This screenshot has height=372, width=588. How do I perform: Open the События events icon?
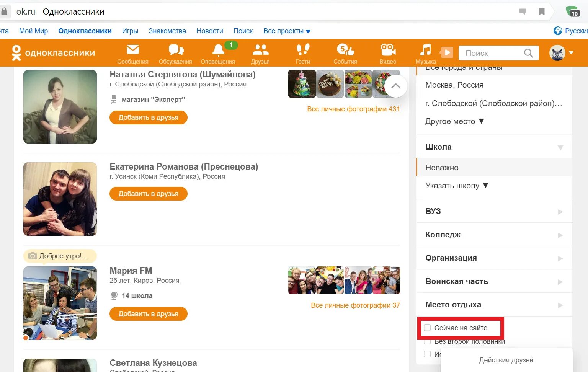coord(345,50)
